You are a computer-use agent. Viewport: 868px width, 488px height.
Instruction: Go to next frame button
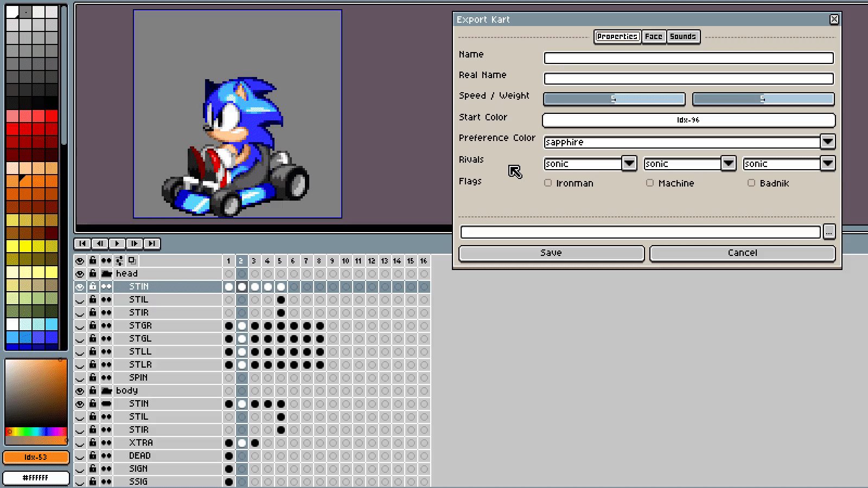tap(134, 243)
